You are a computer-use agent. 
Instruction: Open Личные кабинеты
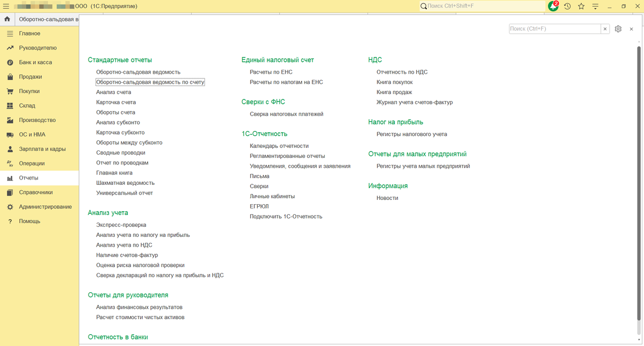pos(272,197)
